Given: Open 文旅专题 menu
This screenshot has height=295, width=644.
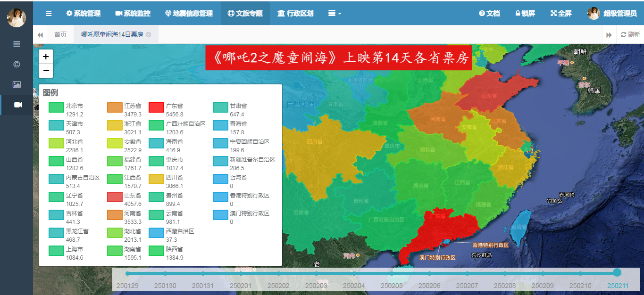Looking at the screenshot, I should 245,13.
